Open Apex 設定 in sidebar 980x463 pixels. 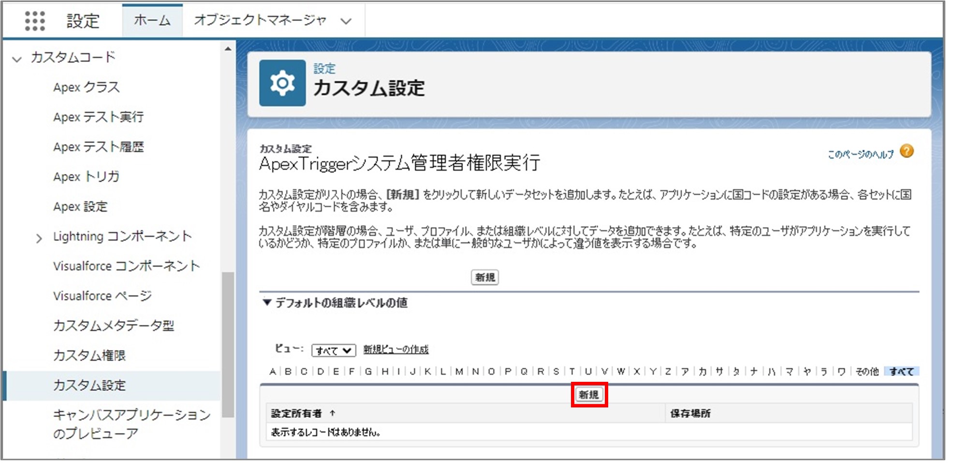[x=80, y=207]
